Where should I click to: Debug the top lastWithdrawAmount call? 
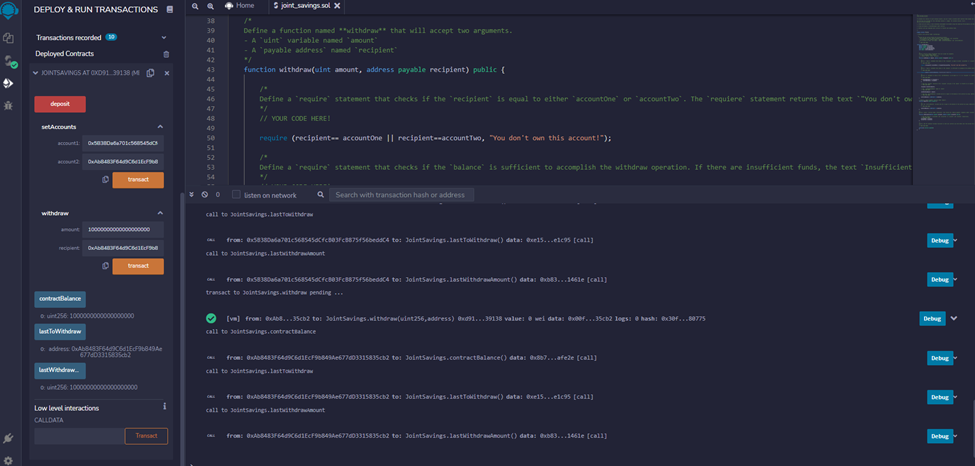click(x=940, y=279)
